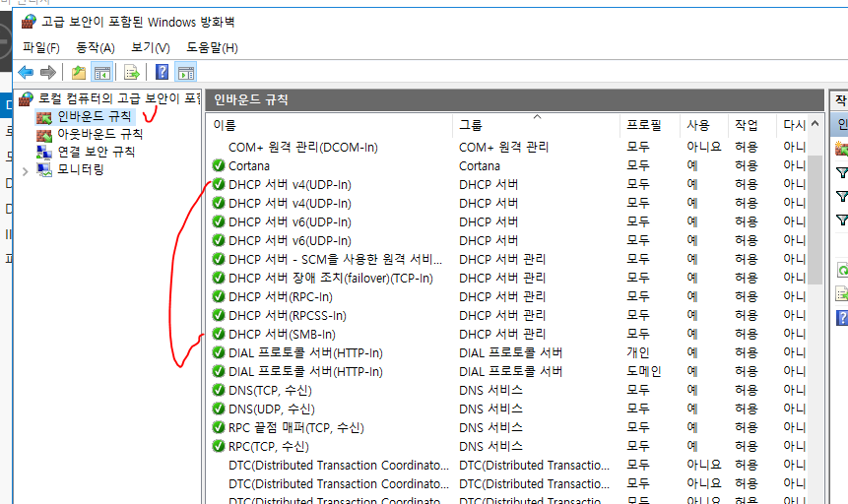Click the green check icon of the failover(TCP-In) rule
Screen dimensions: 848x504
point(219,278)
